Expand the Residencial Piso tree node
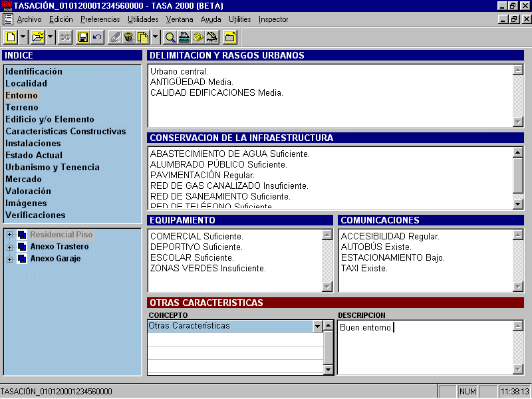532x399 pixels. pos(9,235)
